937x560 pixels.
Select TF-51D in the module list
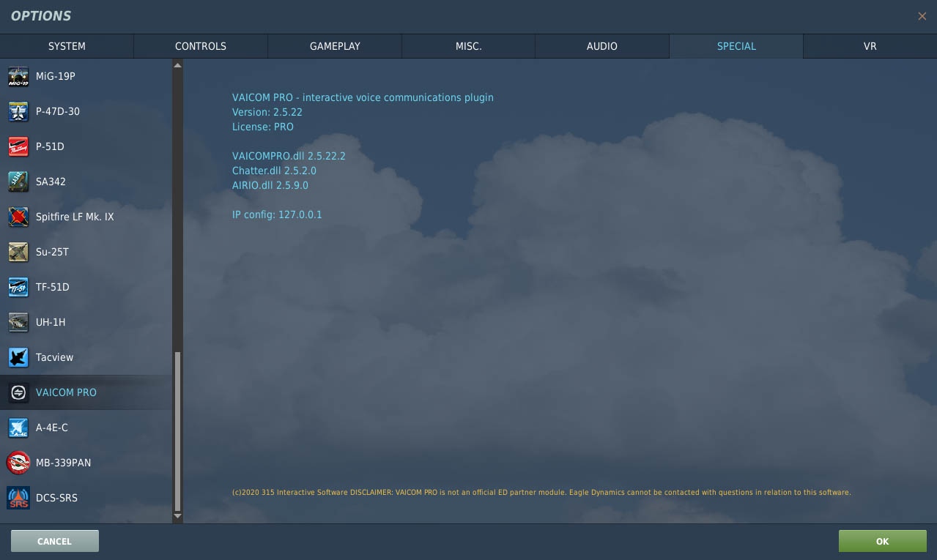point(86,287)
